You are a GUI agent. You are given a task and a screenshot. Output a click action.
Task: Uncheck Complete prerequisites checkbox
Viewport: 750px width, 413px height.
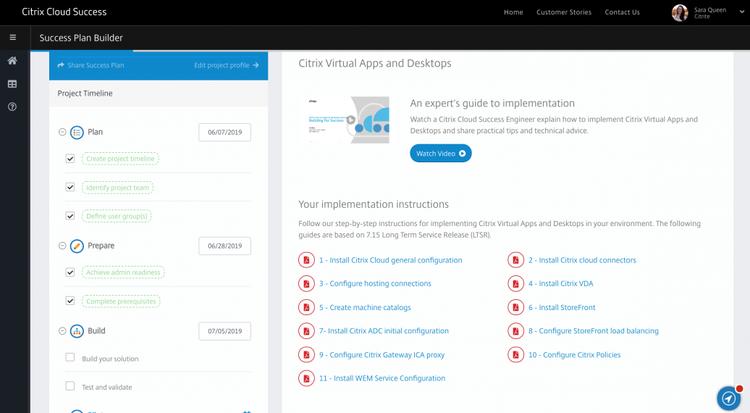[70, 301]
